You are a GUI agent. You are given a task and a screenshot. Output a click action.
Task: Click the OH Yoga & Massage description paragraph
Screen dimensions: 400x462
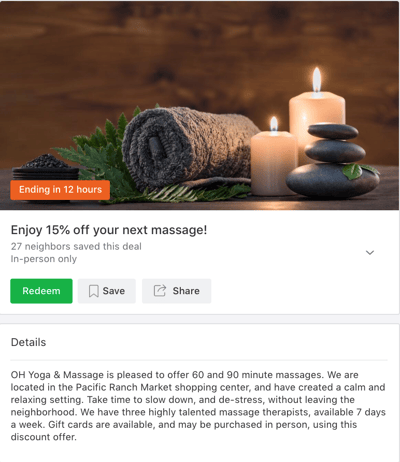[198, 406]
